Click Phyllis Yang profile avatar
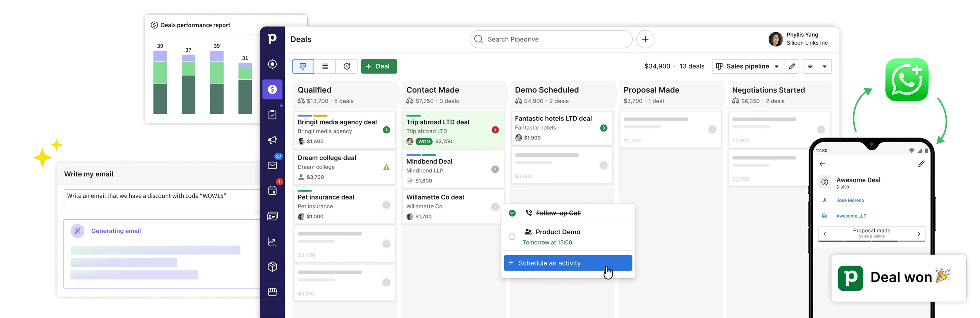 coord(775,39)
